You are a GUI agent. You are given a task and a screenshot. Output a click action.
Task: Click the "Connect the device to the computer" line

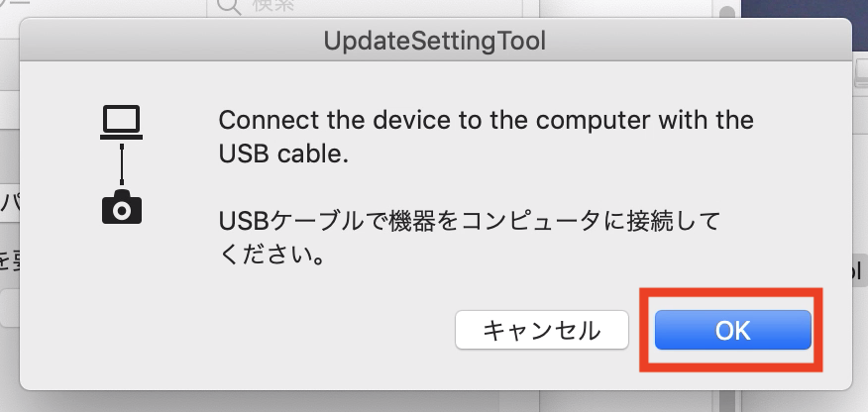(486, 122)
